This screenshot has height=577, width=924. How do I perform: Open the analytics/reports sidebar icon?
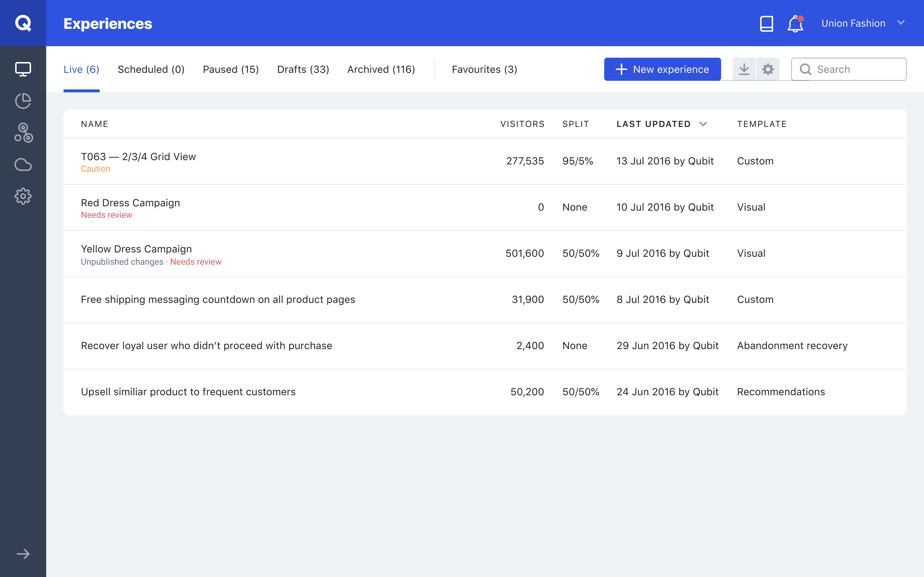click(x=23, y=101)
